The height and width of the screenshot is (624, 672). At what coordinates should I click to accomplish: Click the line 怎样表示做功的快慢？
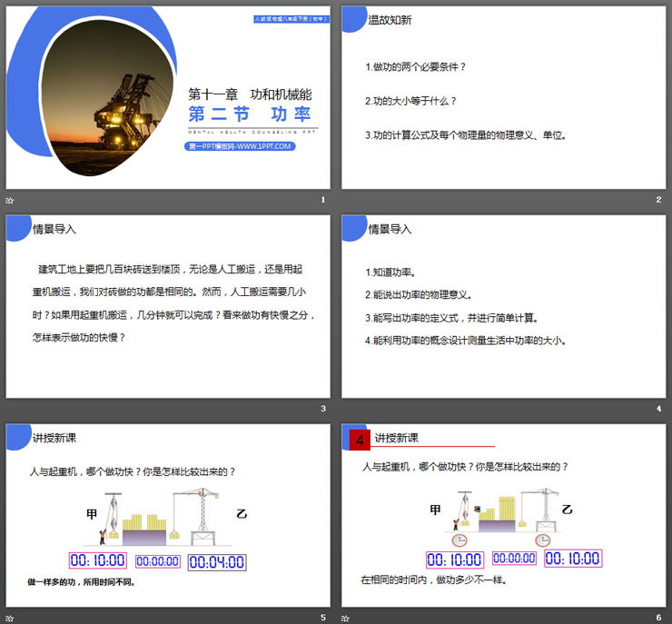coord(79,338)
